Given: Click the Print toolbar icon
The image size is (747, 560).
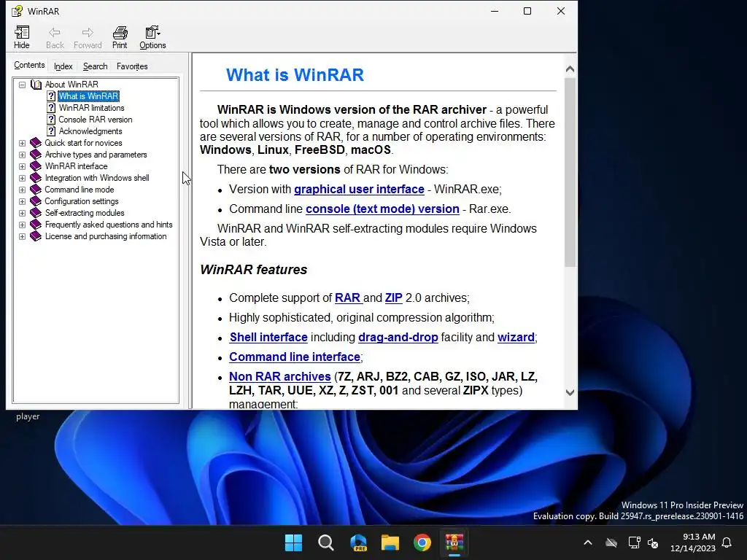Looking at the screenshot, I should point(120,37).
